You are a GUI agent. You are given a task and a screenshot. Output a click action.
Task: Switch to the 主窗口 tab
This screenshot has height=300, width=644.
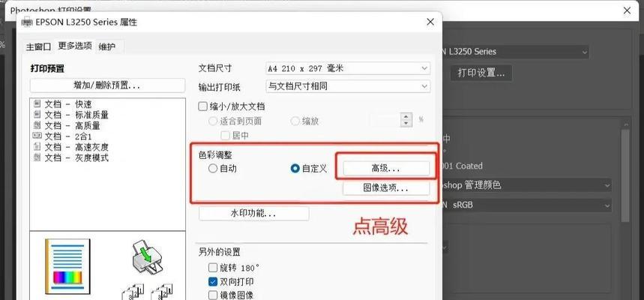[x=38, y=46]
